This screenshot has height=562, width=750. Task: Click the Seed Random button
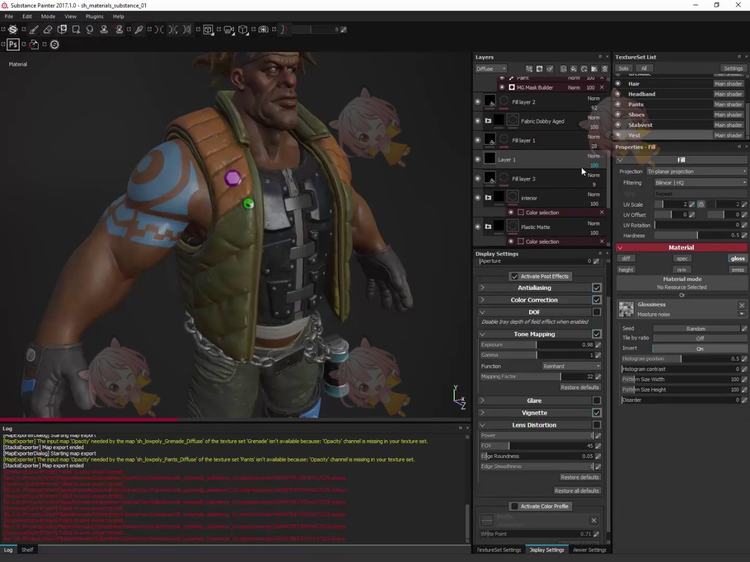click(695, 329)
